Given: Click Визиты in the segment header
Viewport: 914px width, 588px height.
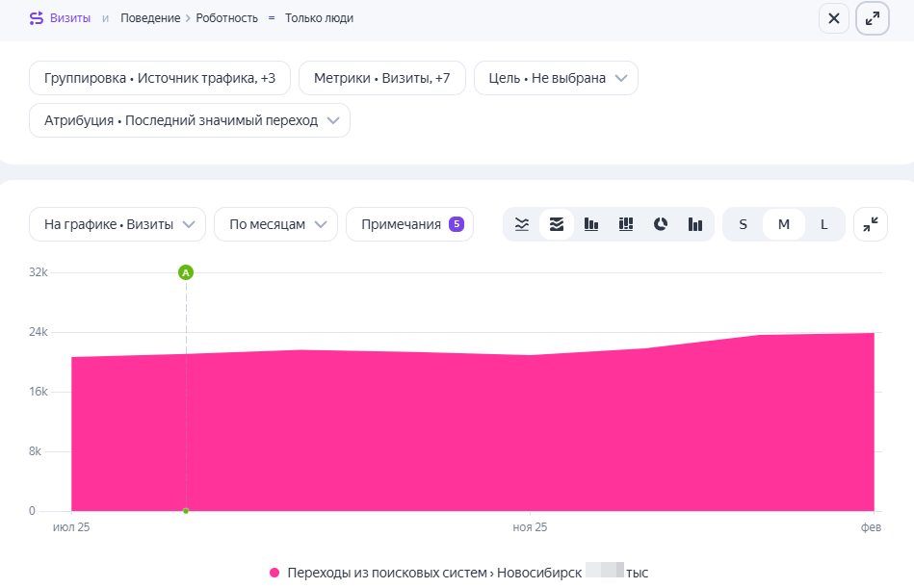Looking at the screenshot, I should [70, 18].
